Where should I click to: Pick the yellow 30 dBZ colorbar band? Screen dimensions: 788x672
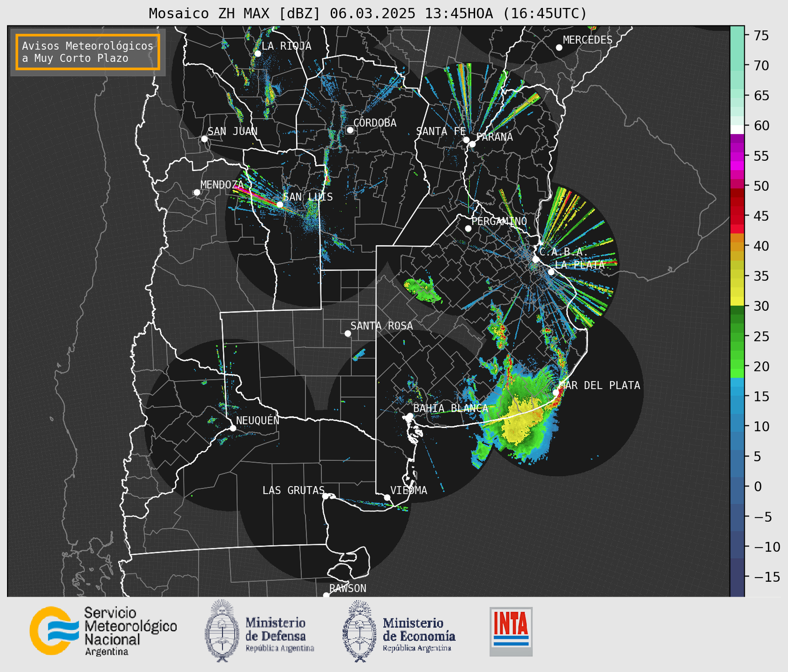point(737,301)
